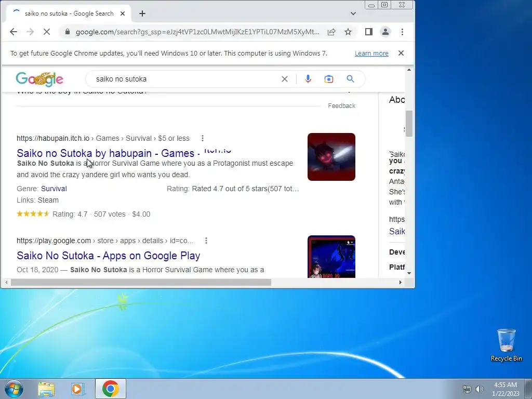The image size is (532, 399).
Task: Open new tab with plus button
Action: pos(142,14)
